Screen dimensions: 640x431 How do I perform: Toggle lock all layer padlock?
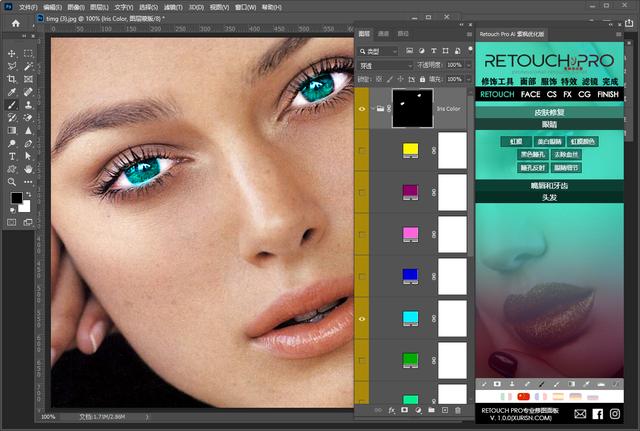[x=422, y=79]
